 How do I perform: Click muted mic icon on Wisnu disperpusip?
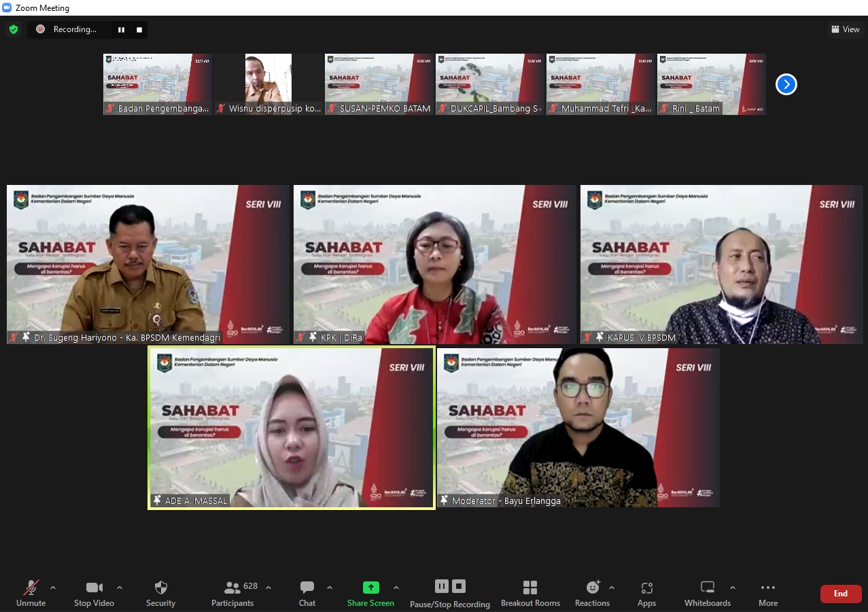tap(222, 108)
